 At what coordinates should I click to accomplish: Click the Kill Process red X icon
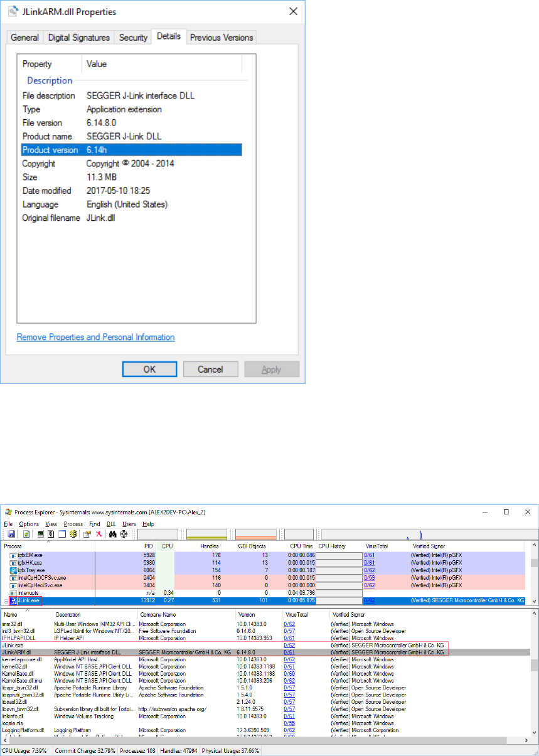(99, 534)
